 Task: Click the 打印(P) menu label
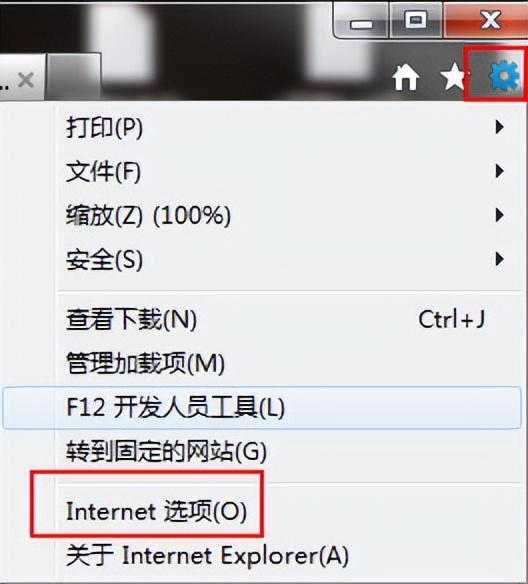point(104,128)
